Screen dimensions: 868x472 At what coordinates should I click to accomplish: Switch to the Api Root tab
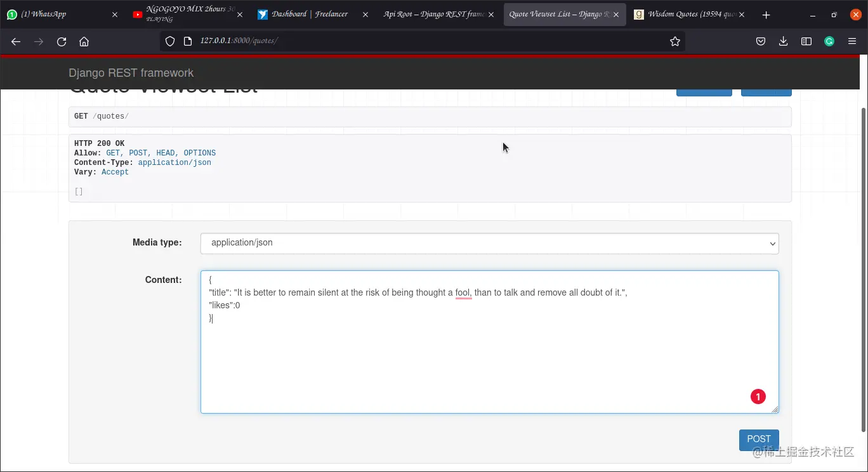tap(435, 13)
